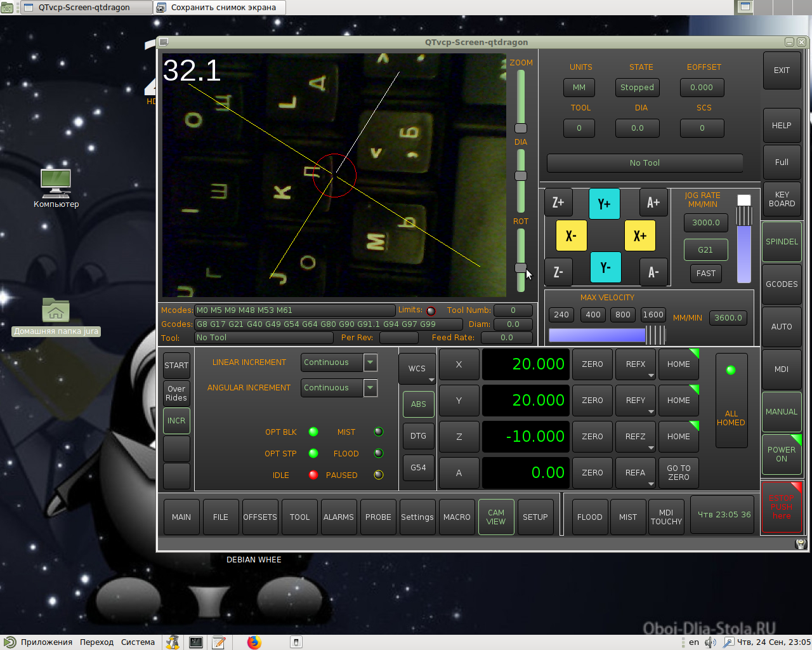Toggle the OPT STP indicator

[x=313, y=453]
